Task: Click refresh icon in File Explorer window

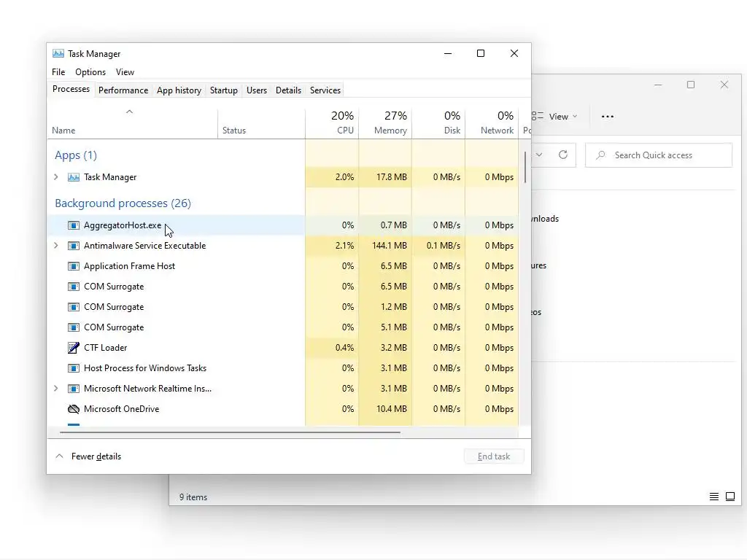Action: click(x=563, y=155)
